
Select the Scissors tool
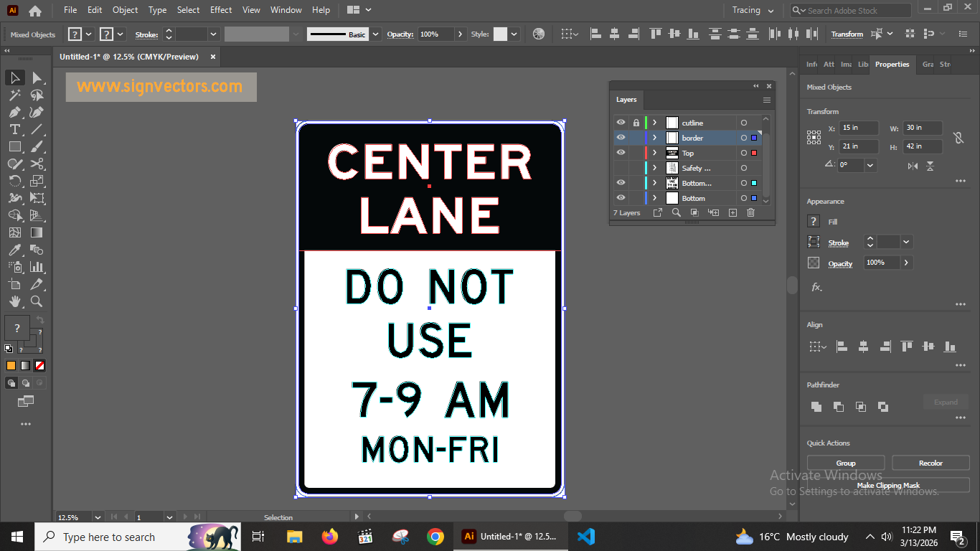click(x=37, y=164)
